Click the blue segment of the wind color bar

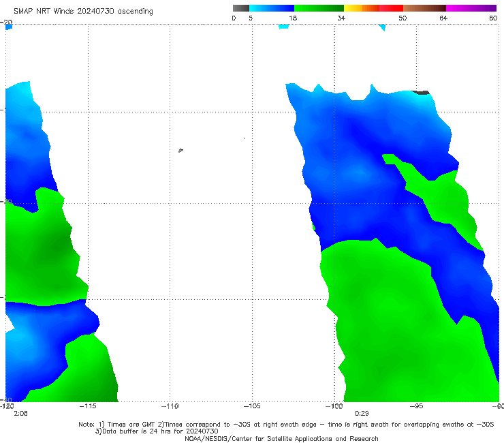click(x=272, y=8)
